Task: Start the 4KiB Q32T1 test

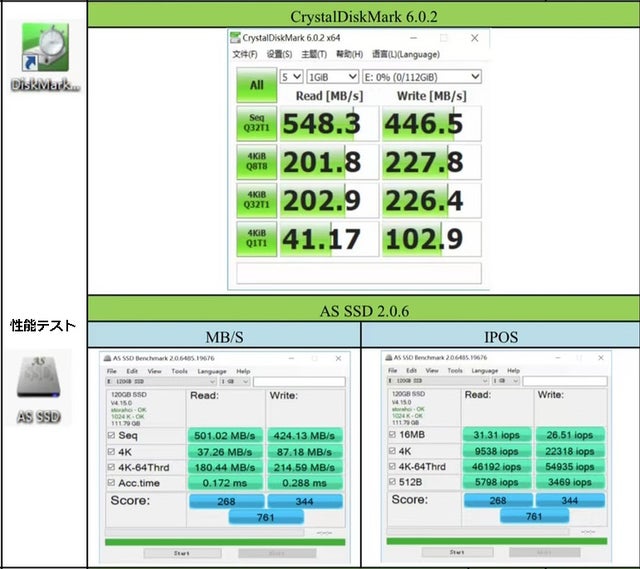Action: (x=256, y=200)
